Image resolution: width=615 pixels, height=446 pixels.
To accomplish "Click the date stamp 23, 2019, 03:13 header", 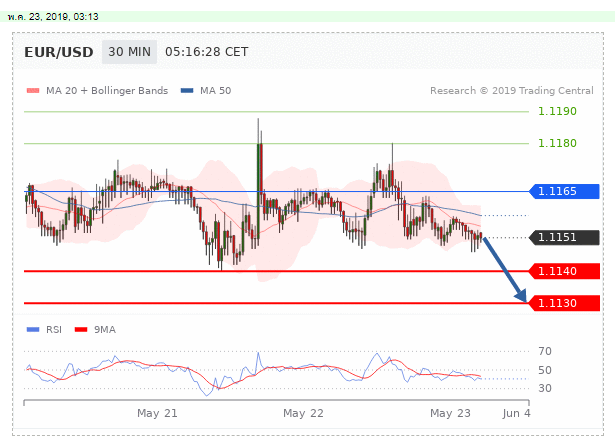I will click(x=53, y=16).
